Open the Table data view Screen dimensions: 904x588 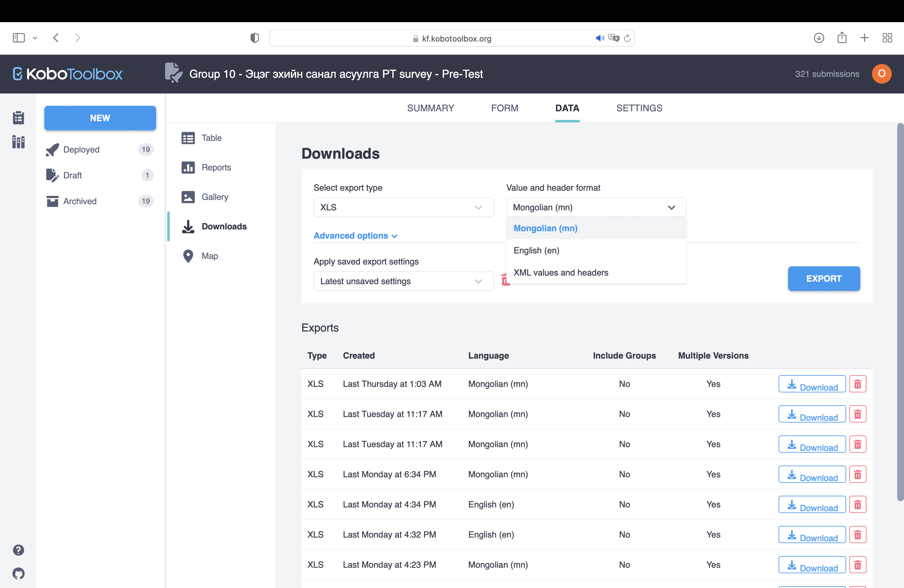click(211, 138)
